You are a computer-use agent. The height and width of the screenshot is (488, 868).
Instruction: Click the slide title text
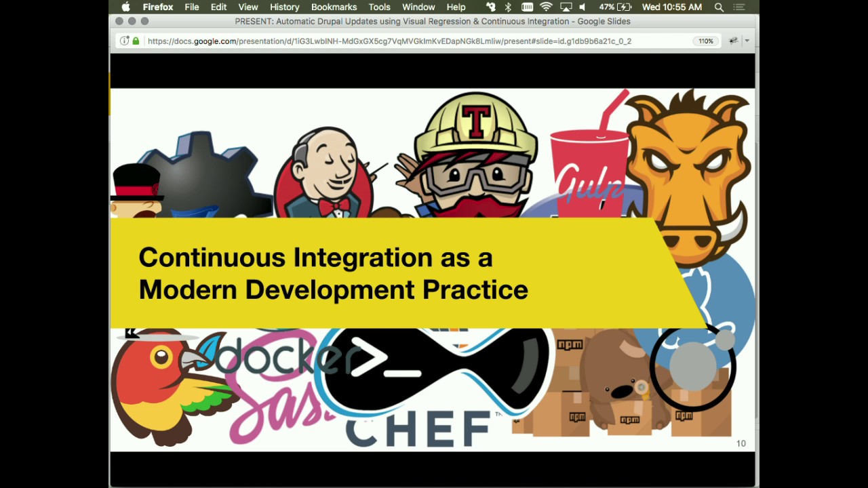[333, 273]
